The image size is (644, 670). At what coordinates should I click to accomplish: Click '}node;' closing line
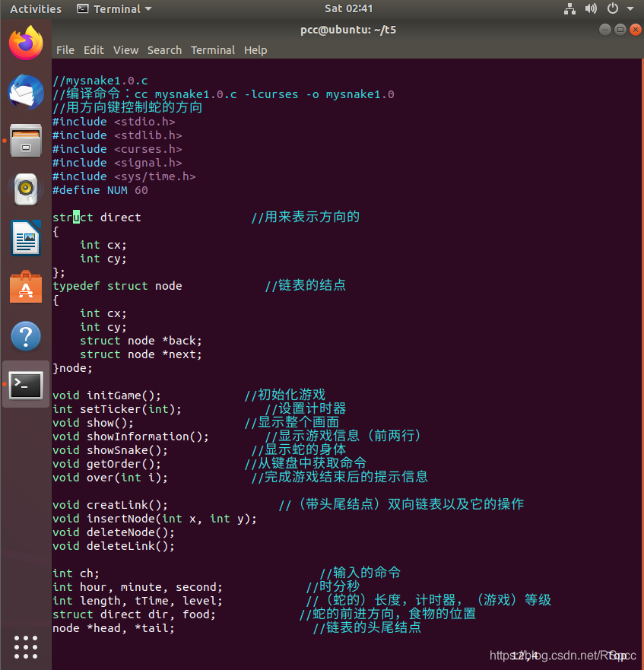(x=73, y=368)
